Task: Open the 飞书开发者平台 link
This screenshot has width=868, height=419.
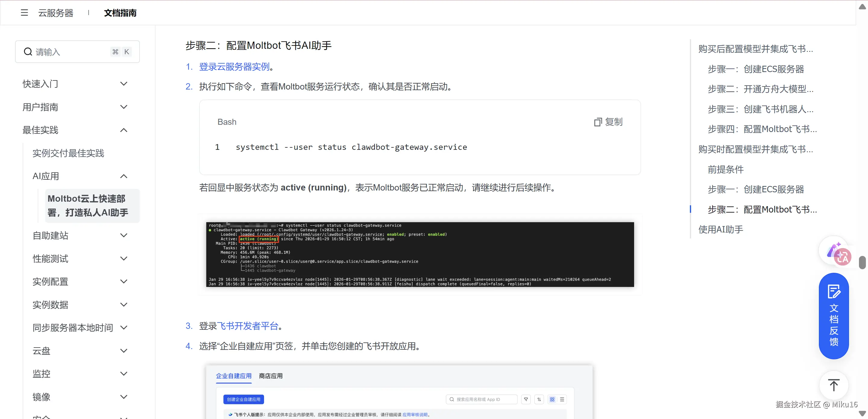Action: click(247, 326)
